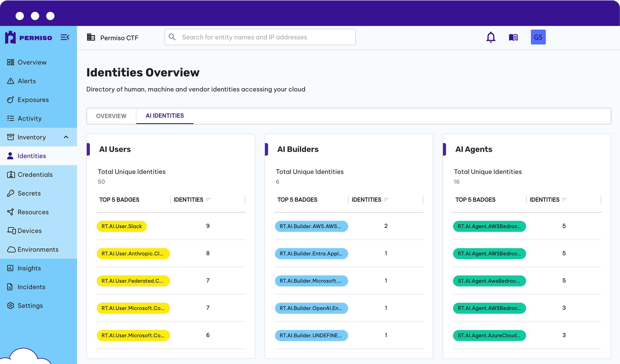Image resolution: width=620 pixels, height=364 pixels.
Task: Open the Alerts page from the sidebar
Action: (x=27, y=81)
